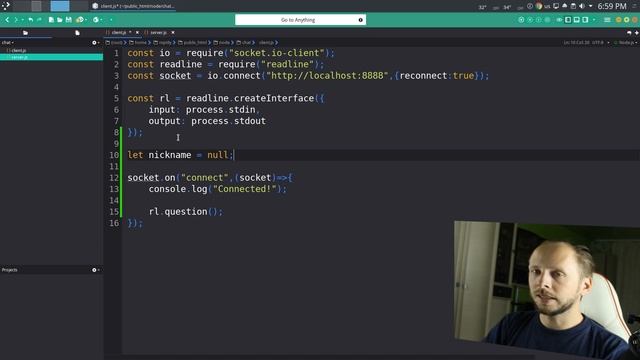Screen dimensions: 640x360
Task: Click the display monitor icon in system tray
Action: [556, 6]
